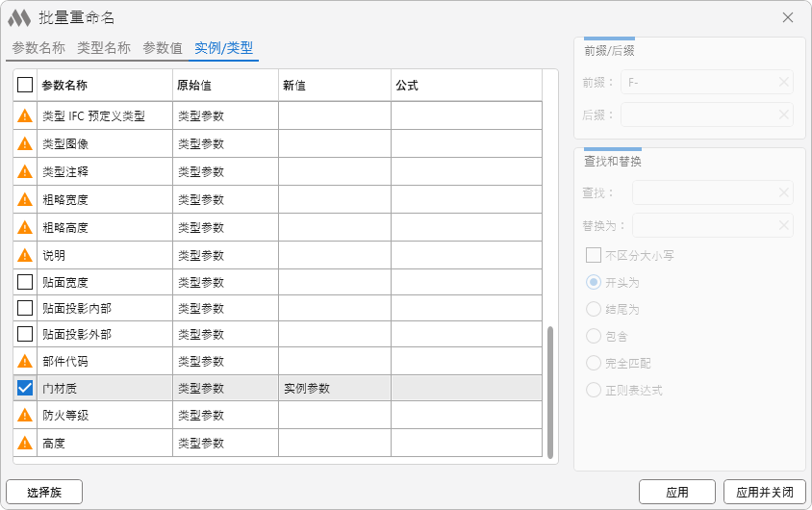Click the vertical scrollbar of parameter list
Image resolution: width=812 pixels, height=510 pixels.
(x=550, y=393)
